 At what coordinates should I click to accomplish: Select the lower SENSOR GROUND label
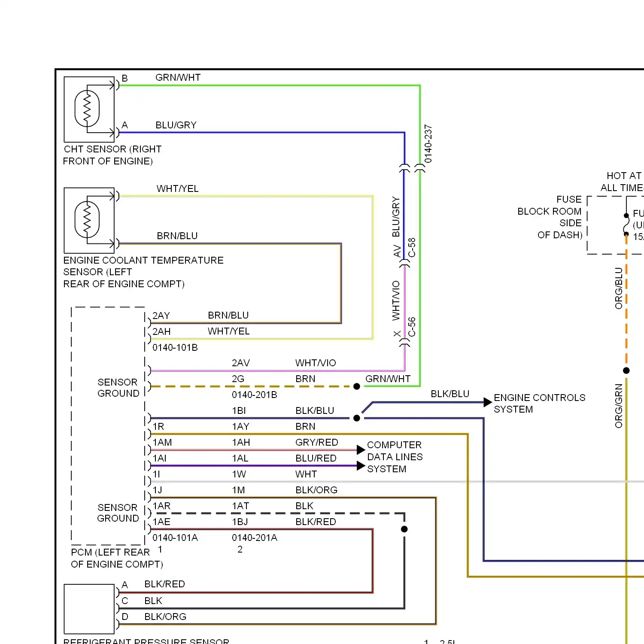pyautogui.click(x=118, y=513)
